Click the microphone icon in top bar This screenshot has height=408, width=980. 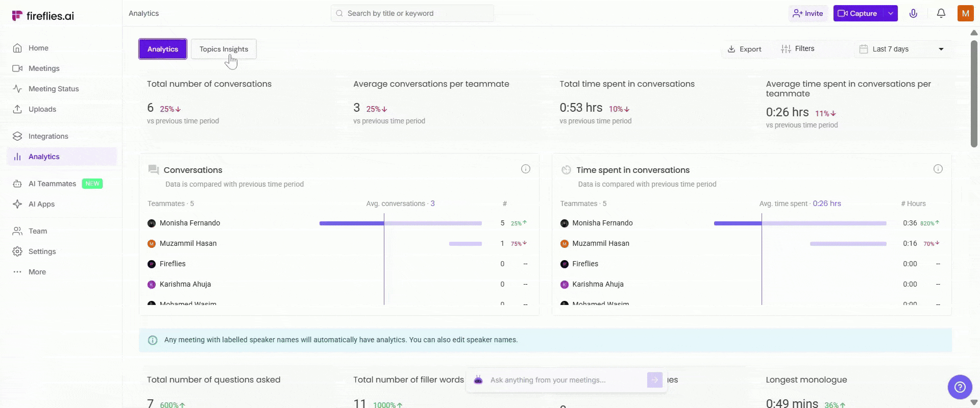tap(913, 13)
